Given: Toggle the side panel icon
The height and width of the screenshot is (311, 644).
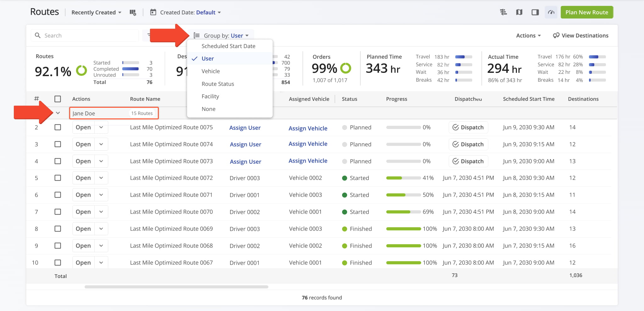Looking at the screenshot, I should click(x=535, y=12).
